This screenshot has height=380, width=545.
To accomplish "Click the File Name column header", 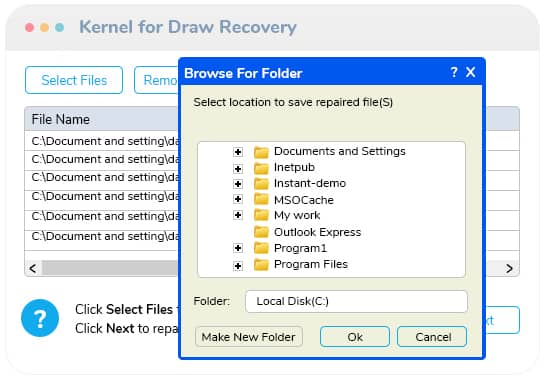I will (x=101, y=119).
